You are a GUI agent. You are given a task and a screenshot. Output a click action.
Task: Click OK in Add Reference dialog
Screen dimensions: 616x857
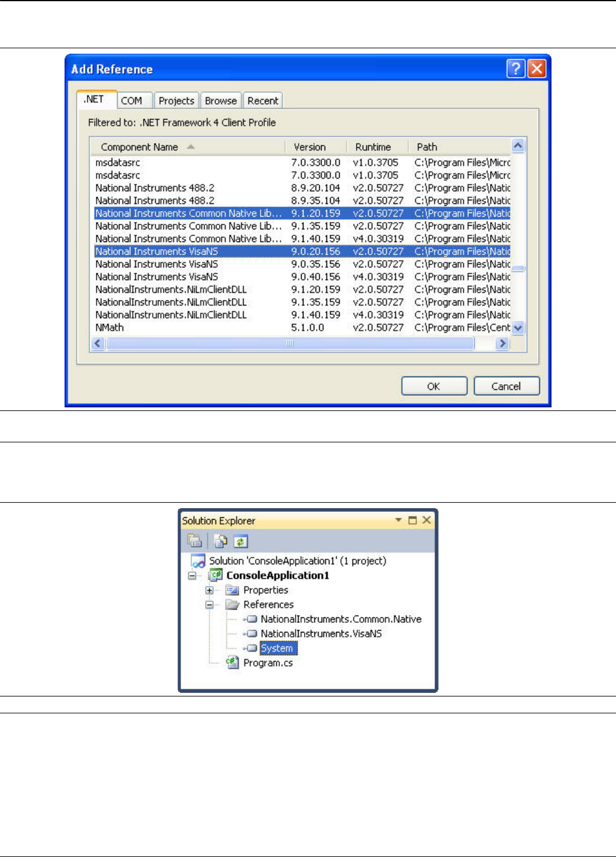pos(434,386)
